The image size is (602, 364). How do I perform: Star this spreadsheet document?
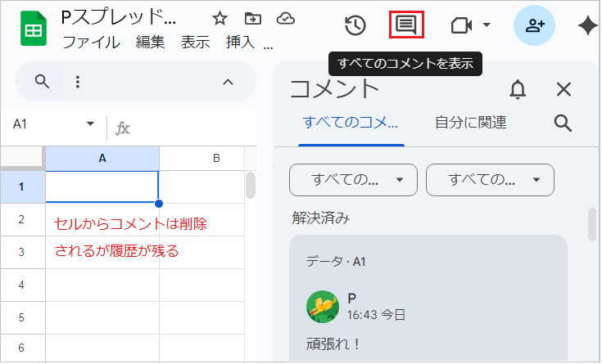[x=220, y=19]
